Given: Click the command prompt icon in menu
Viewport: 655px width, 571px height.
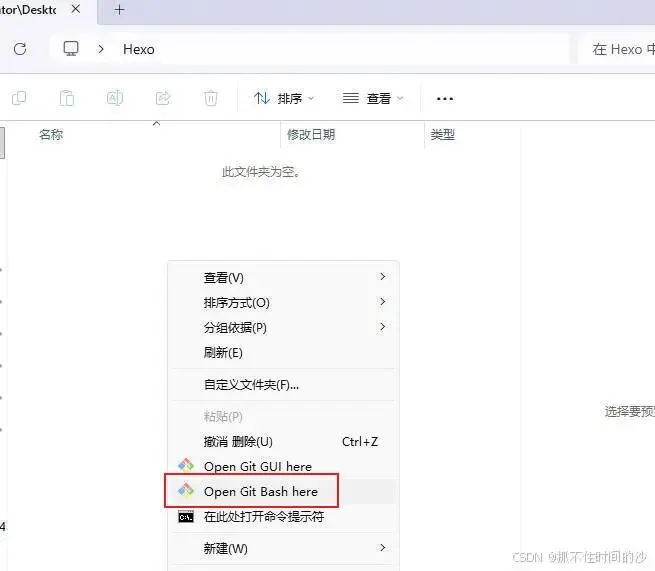Looking at the screenshot, I should click(186, 517).
